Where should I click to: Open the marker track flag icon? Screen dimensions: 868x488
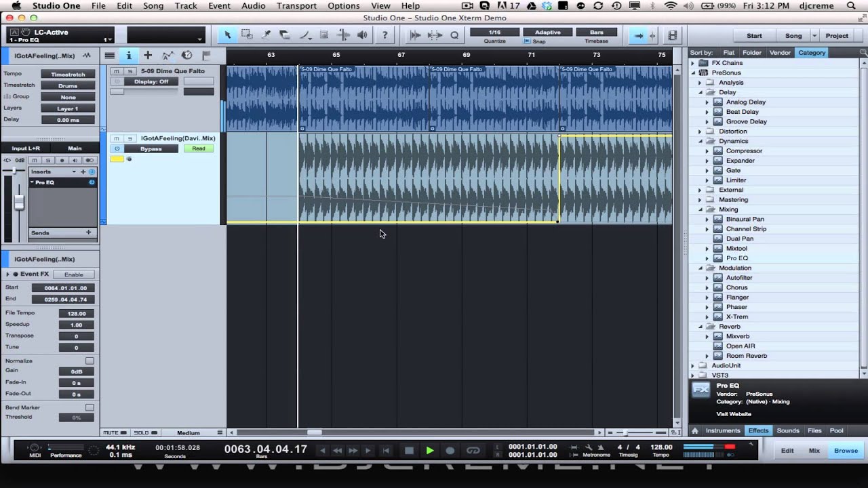207,55
